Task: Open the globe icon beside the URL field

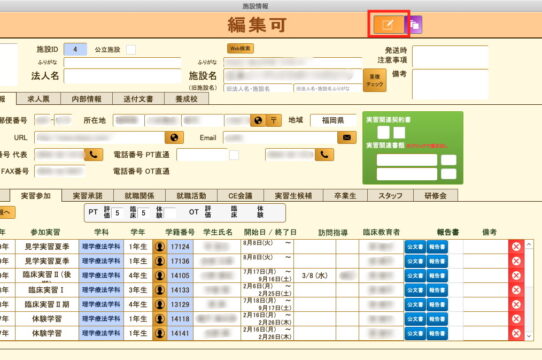Action: (174, 138)
